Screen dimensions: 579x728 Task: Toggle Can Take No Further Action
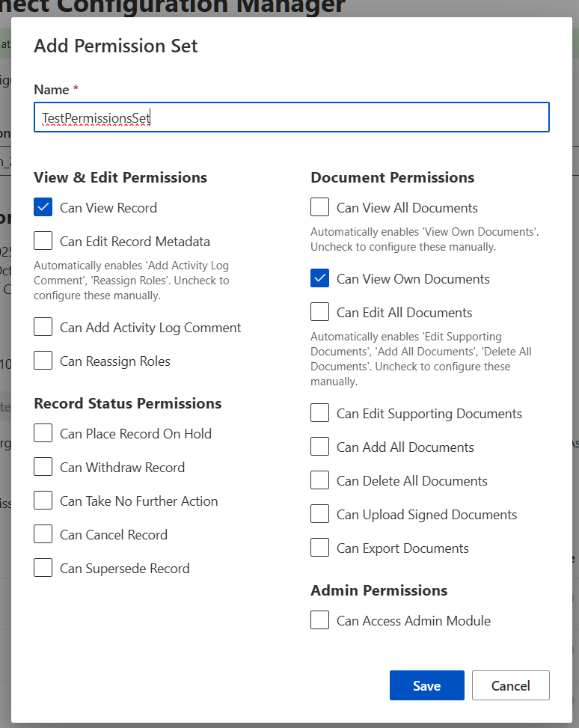43,501
